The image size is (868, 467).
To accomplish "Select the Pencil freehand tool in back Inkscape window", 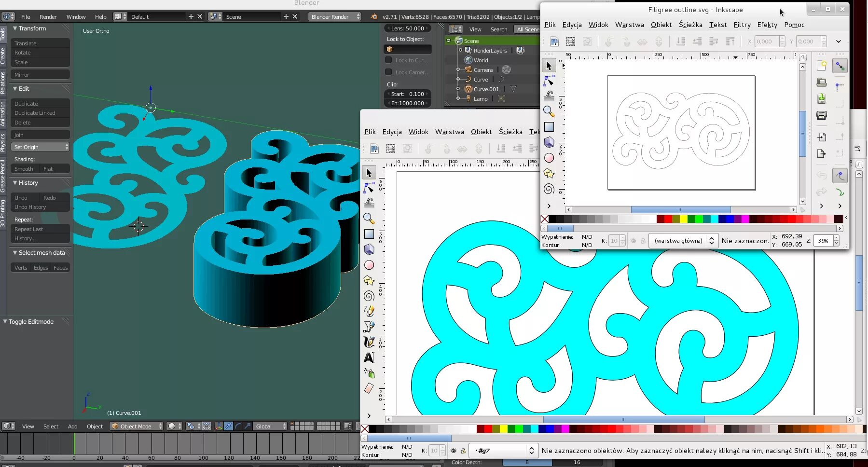I will (369, 311).
